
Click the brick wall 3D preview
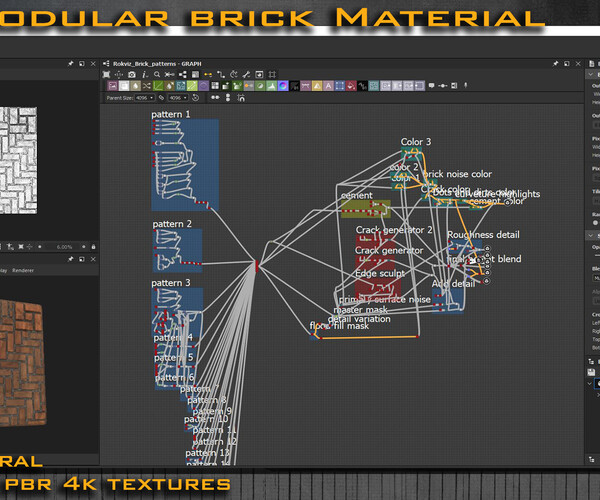[x=23, y=363]
